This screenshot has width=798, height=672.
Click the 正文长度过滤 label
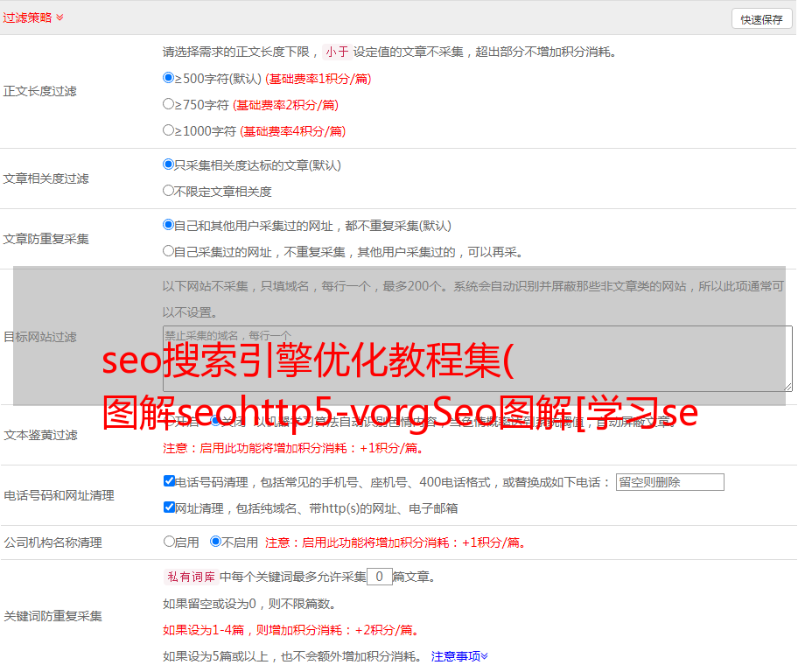[x=39, y=91]
